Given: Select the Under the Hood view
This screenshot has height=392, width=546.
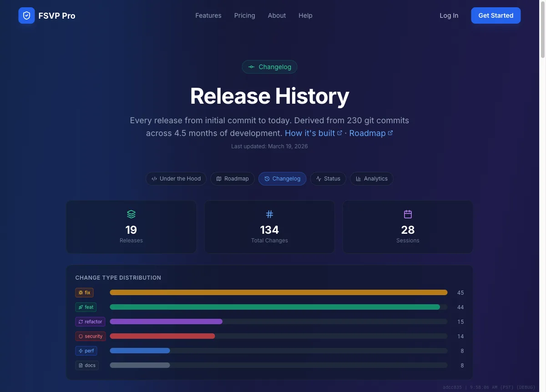Looking at the screenshot, I should (176, 179).
